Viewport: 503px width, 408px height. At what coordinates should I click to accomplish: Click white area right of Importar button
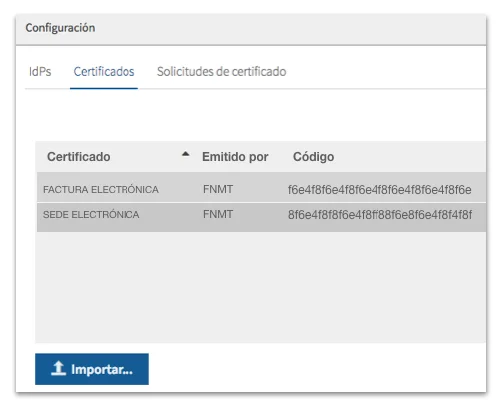click(317, 369)
